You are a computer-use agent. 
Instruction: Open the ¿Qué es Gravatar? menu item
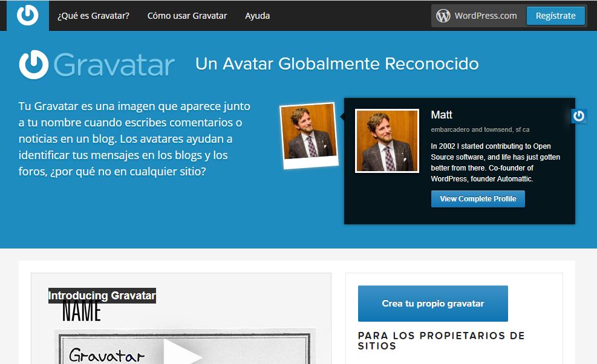click(x=93, y=16)
